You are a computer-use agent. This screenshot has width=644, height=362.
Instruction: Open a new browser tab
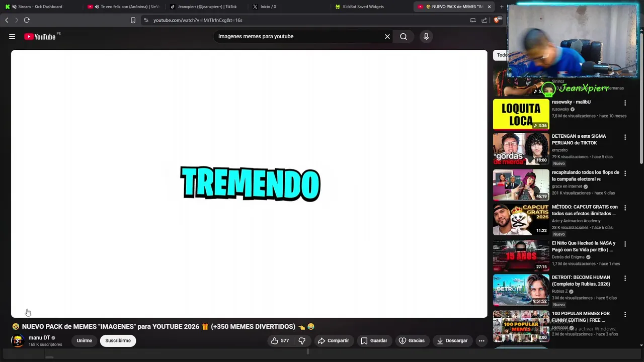click(502, 7)
